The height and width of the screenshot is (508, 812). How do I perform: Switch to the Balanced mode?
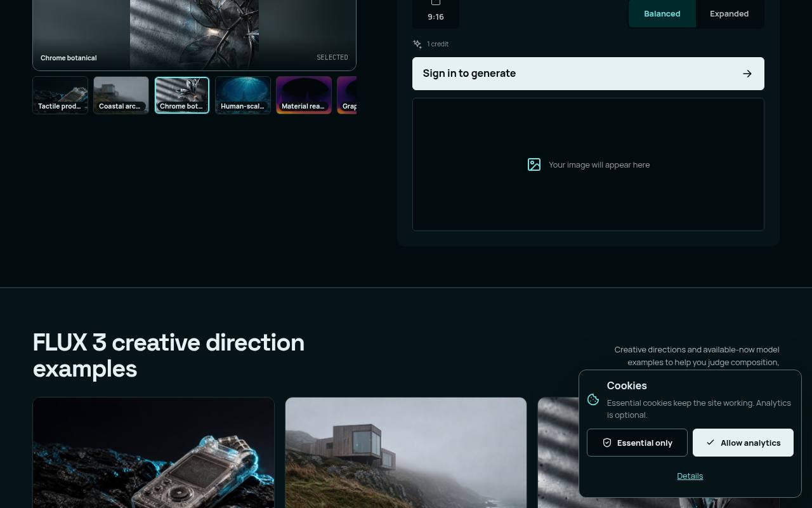(662, 13)
